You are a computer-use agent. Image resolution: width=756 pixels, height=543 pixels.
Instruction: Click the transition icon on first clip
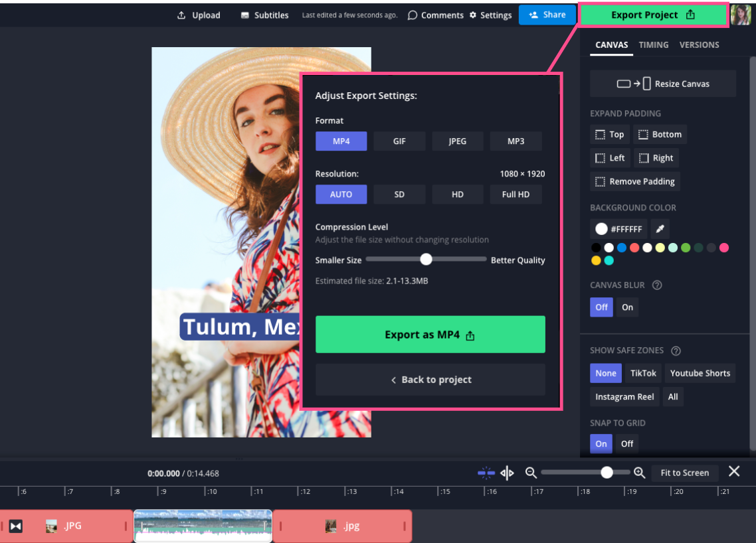[16, 526]
